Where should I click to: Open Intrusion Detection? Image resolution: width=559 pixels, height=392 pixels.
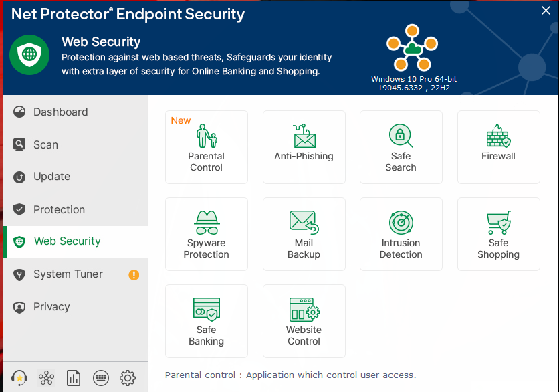[401, 233]
